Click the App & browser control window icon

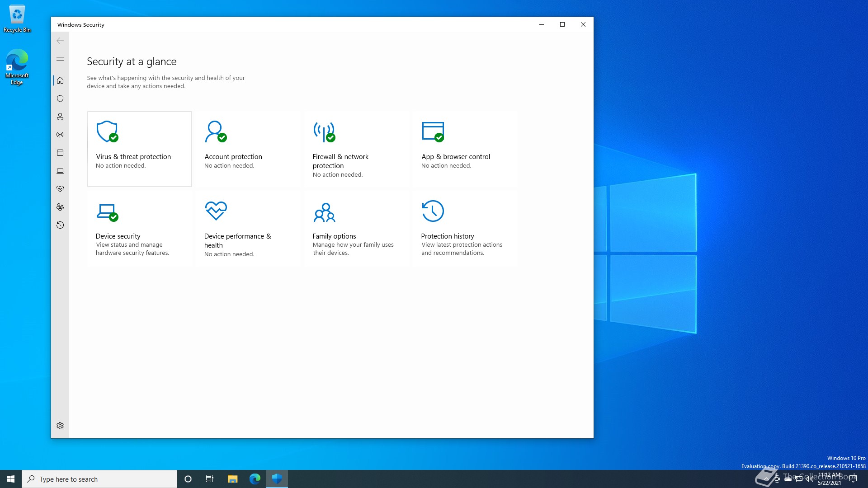click(433, 131)
